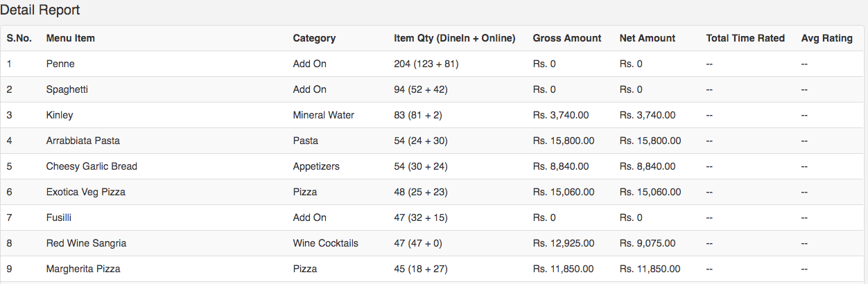Click the Item Qty column header

[454, 38]
